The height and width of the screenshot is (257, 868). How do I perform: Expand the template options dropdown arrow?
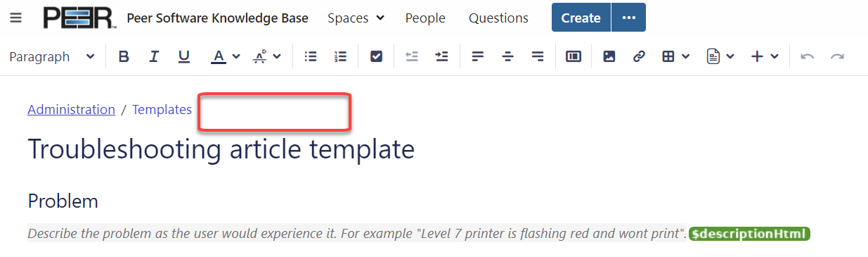731,56
